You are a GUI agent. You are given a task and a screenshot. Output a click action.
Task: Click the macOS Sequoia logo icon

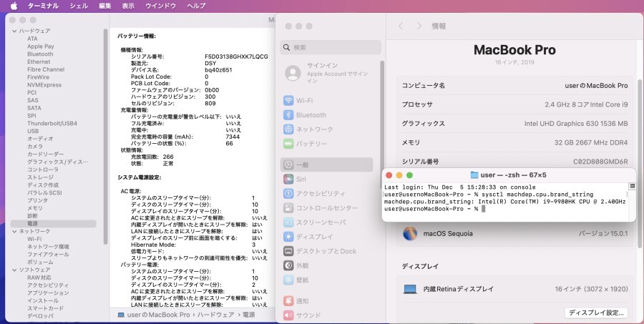[410, 233]
